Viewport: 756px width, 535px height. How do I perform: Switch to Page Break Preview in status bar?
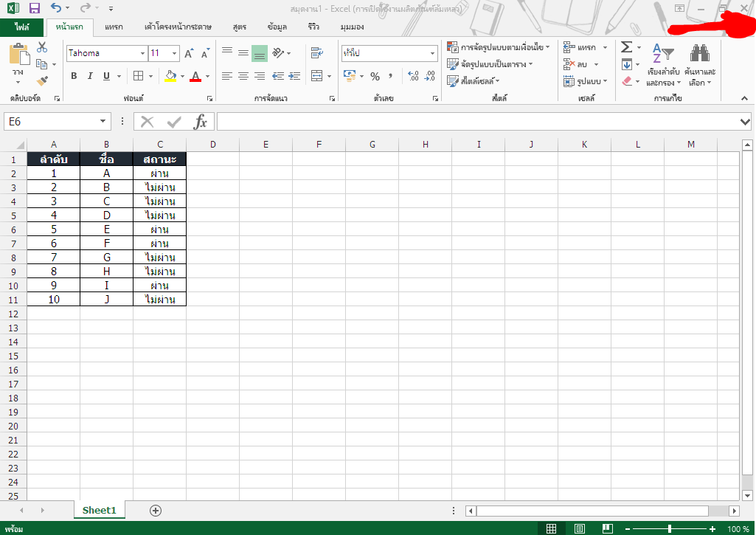click(608, 529)
